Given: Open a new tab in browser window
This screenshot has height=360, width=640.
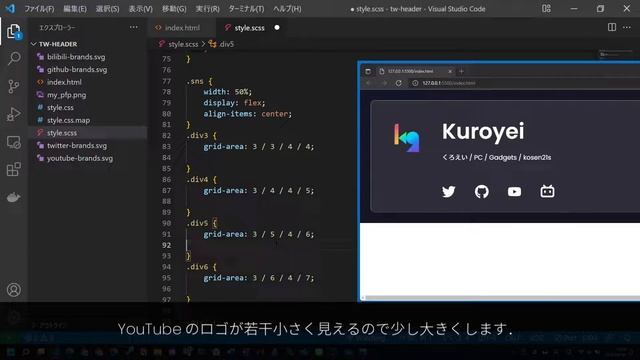Looking at the screenshot, I should [x=462, y=71].
